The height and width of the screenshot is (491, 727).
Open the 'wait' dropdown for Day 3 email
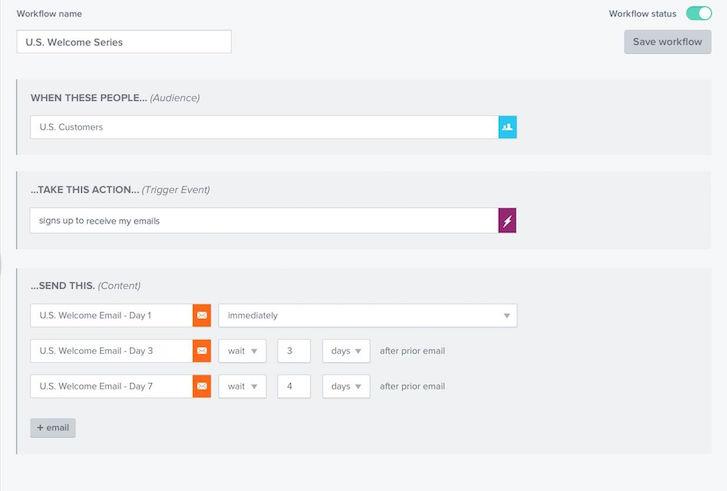coord(242,351)
